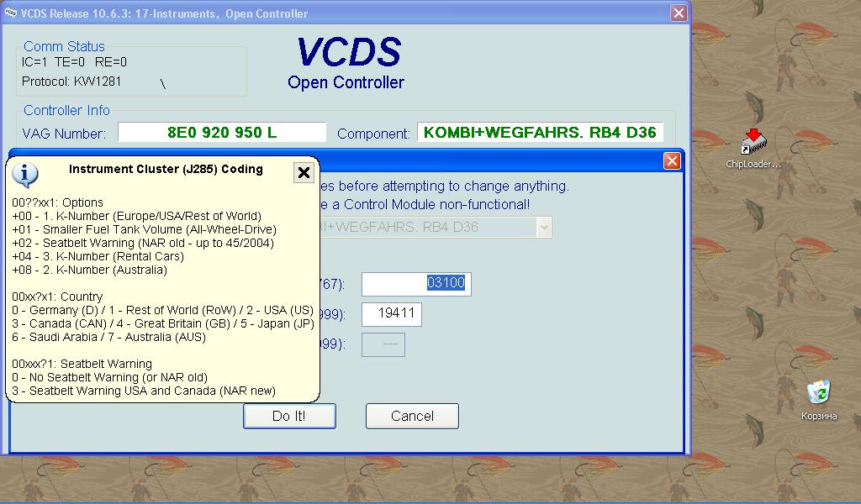The image size is (861, 504).
Task: Click the Do It! button
Action: pyautogui.click(x=289, y=417)
